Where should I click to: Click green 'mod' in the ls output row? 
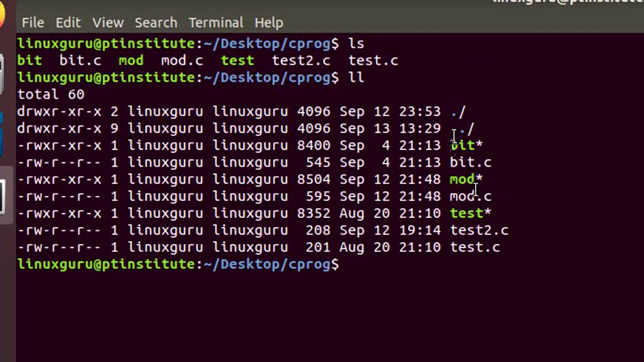(131, 60)
